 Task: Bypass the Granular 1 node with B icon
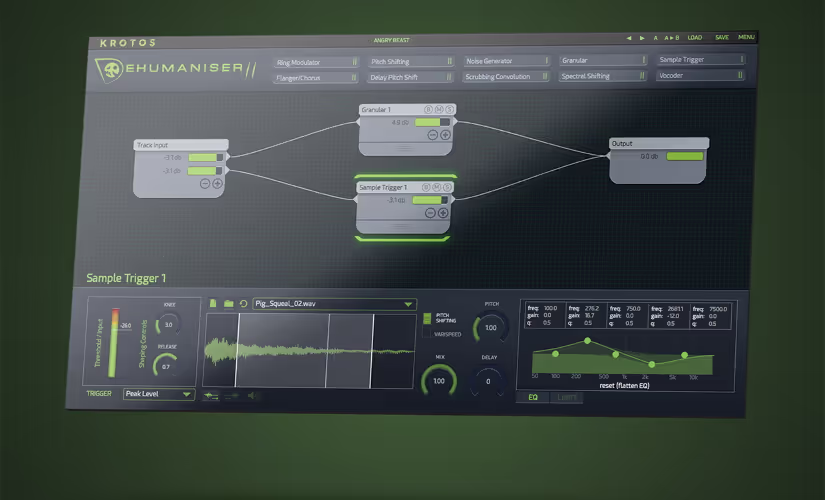[x=429, y=108]
